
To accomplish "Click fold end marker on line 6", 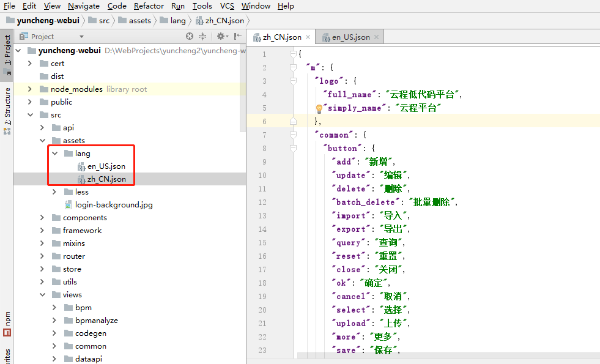I will pyautogui.click(x=293, y=121).
